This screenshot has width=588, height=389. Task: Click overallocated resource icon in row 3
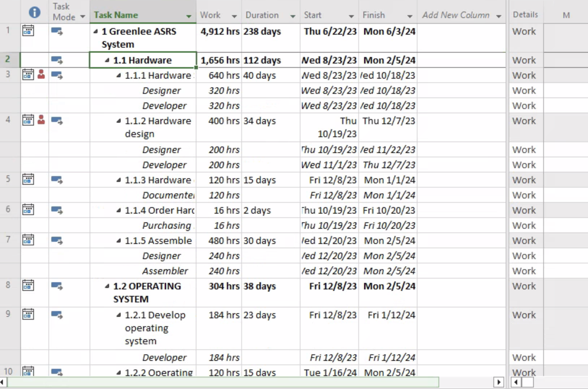click(x=41, y=74)
